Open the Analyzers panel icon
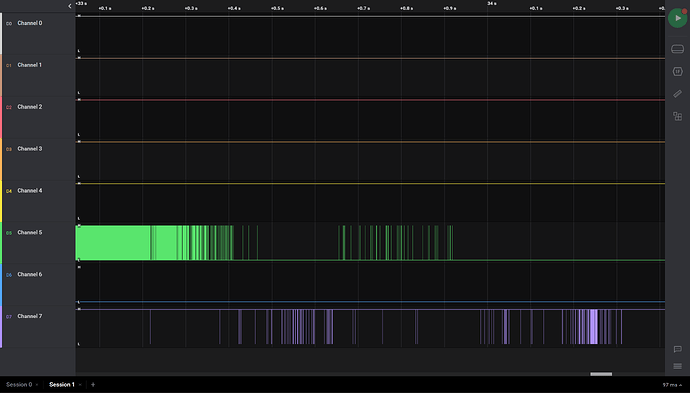Viewport: 690px width, 393px height. tap(677, 71)
